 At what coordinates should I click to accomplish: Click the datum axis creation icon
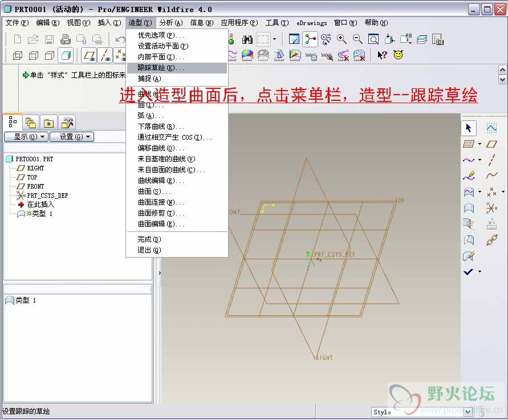coord(492,160)
